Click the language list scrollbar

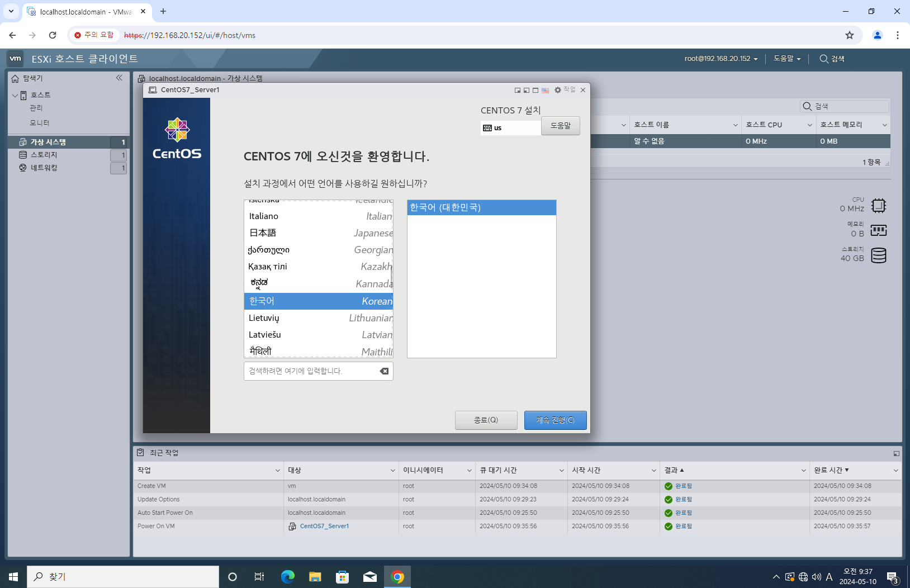point(392,278)
